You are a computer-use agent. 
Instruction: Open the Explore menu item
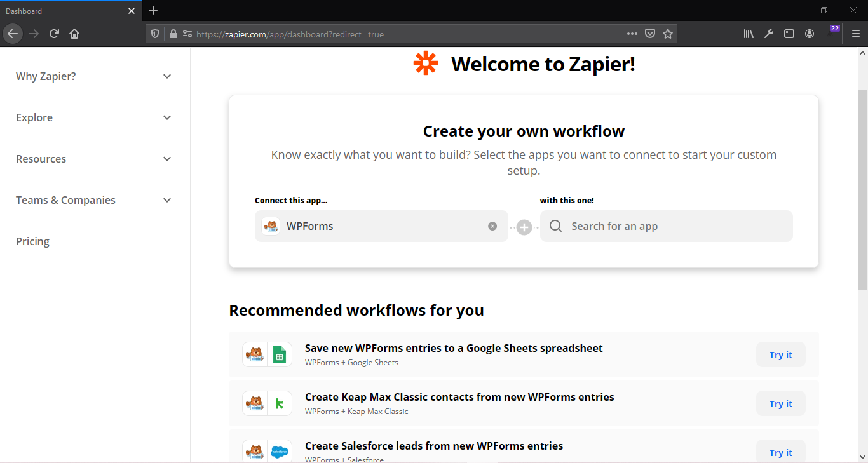click(x=34, y=117)
